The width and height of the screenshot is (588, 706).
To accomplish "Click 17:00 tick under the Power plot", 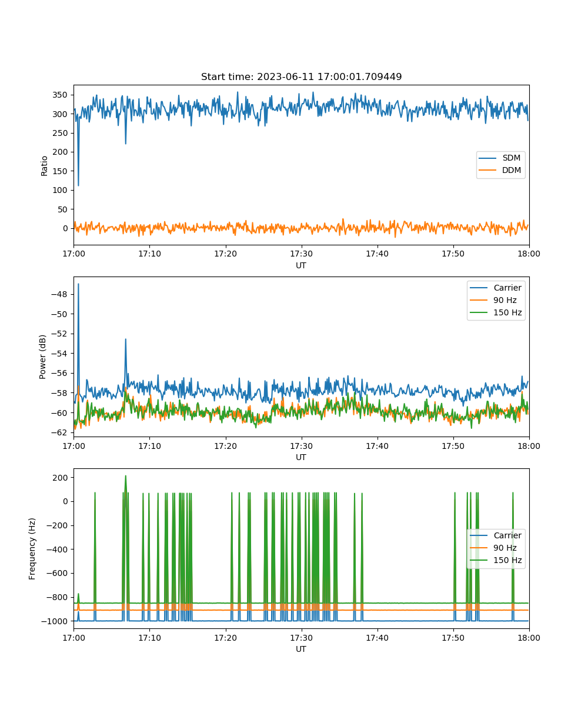I will tap(73, 445).
